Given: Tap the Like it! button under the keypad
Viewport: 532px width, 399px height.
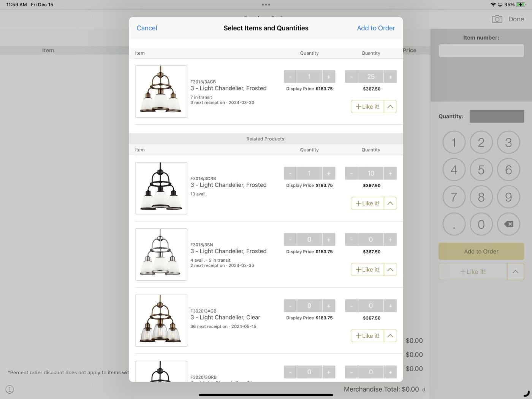Looking at the screenshot, I should click(x=473, y=272).
